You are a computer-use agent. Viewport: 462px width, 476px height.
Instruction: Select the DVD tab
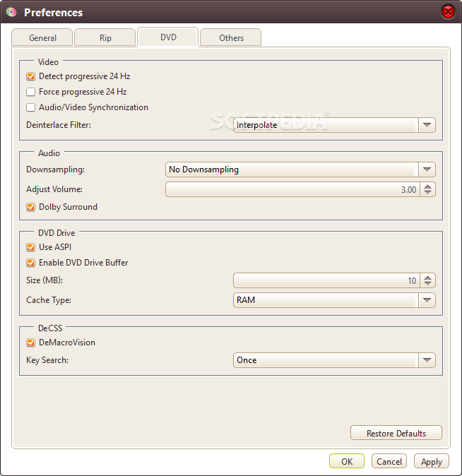[168, 37]
